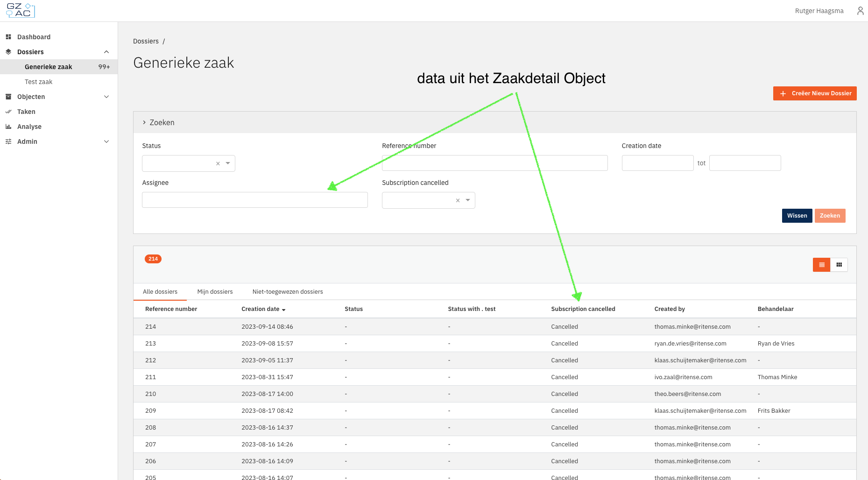Switch to Mijn dossiers tab
Viewport: 868px width, 480px height.
pyautogui.click(x=215, y=292)
